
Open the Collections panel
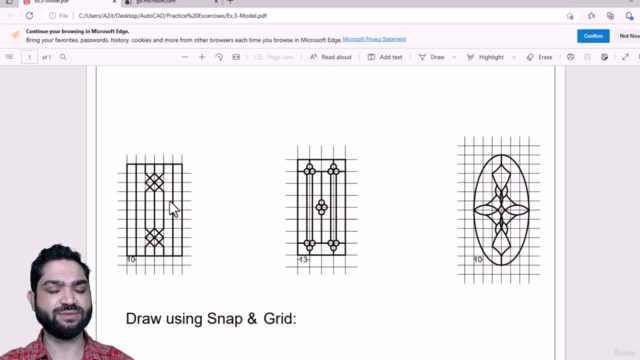(x=610, y=16)
